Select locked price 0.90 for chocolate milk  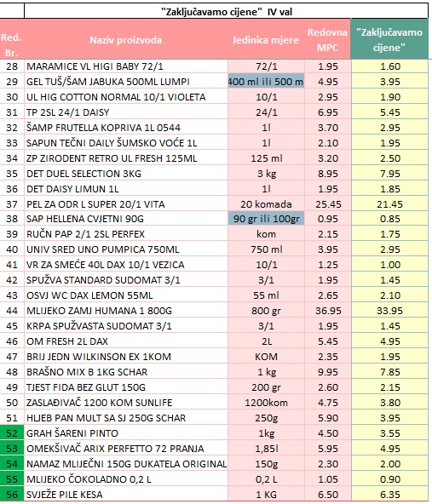tap(389, 479)
